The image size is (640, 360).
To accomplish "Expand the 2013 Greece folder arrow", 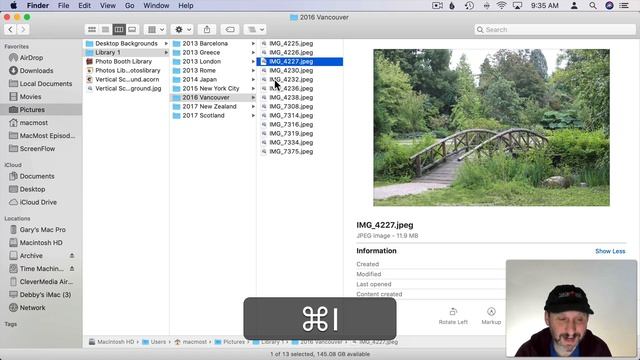I will 253,52.
